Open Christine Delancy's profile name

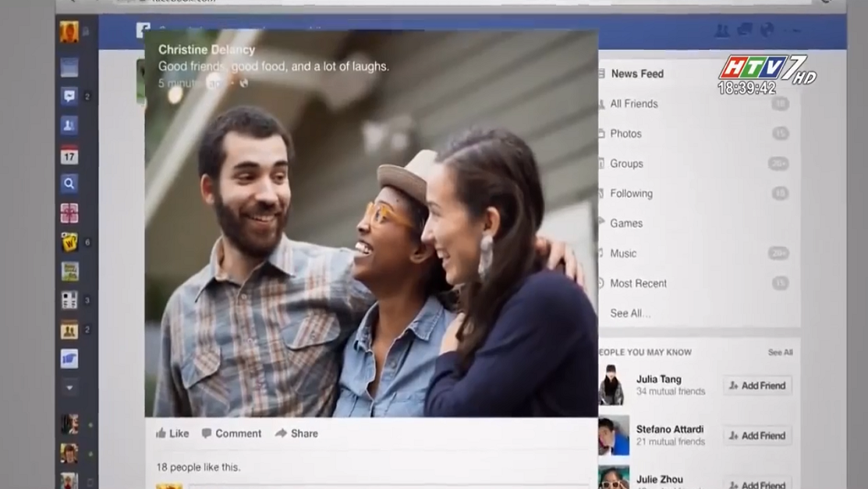[207, 50]
